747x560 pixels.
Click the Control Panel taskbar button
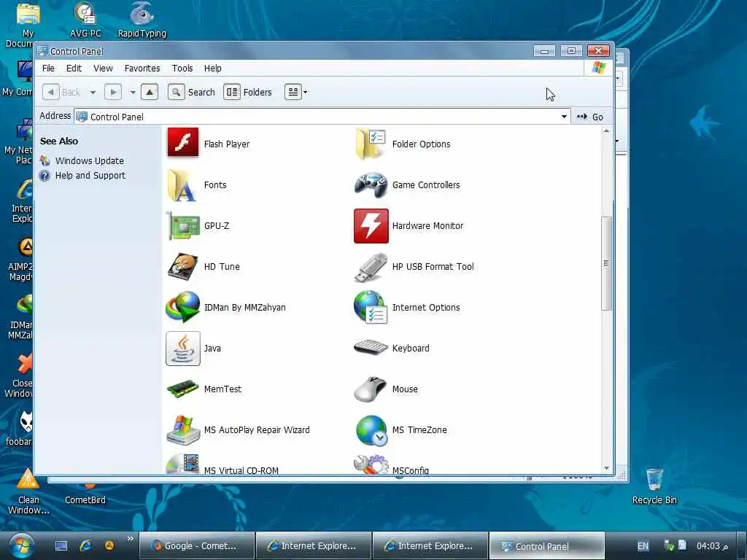click(547, 545)
